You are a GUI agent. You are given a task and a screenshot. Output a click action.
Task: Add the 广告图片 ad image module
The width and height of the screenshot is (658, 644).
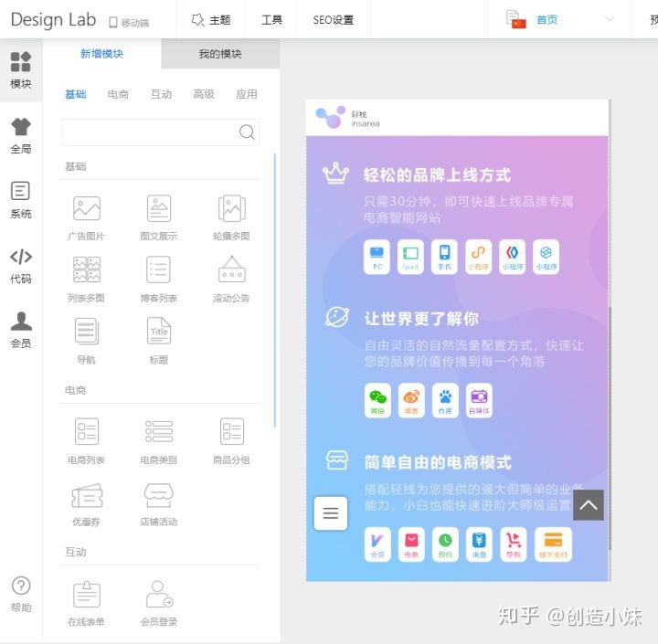coord(87,217)
